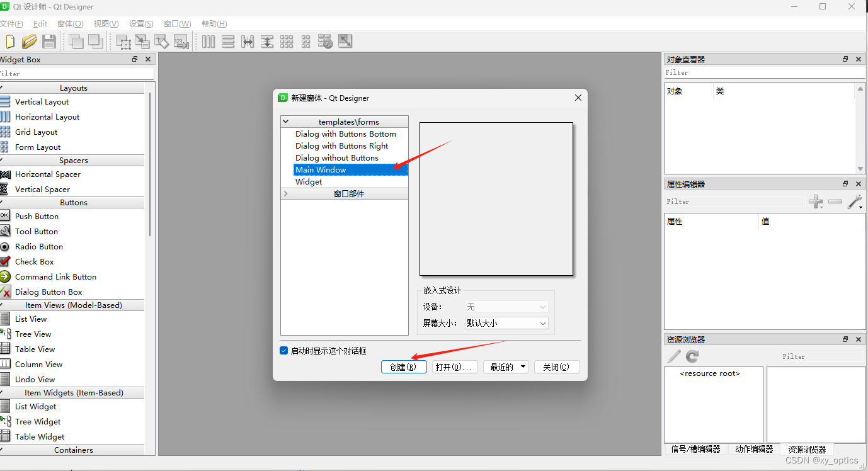Switch to the 信号/槽编辑器 tab
Screen dimensions: 868x471
(x=695, y=450)
